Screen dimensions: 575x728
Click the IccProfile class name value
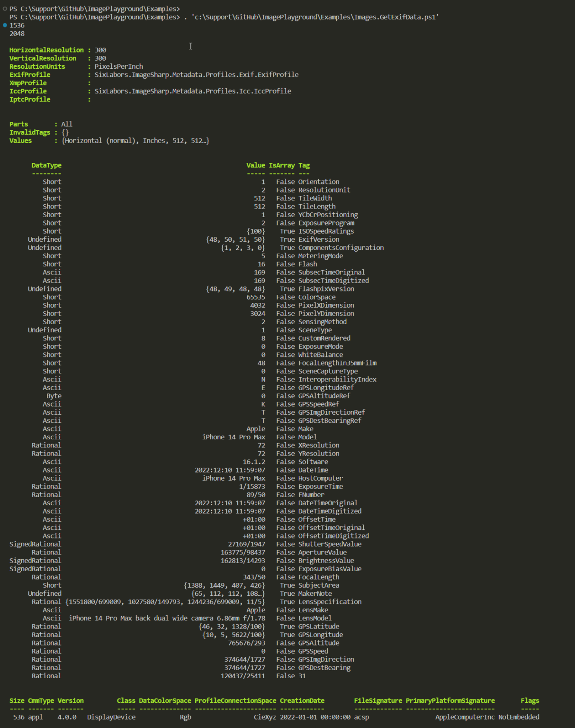pos(192,91)
